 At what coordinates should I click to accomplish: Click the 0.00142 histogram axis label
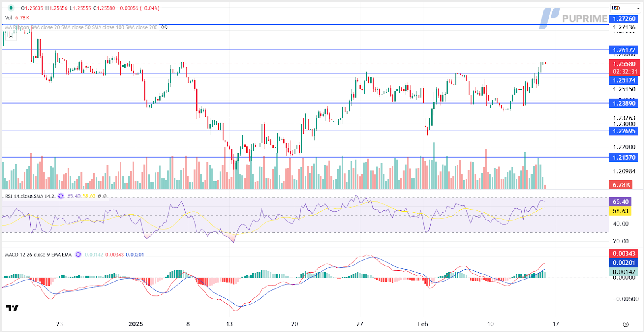point(623,272)
